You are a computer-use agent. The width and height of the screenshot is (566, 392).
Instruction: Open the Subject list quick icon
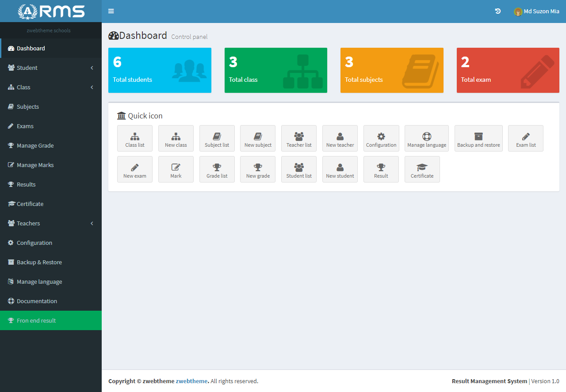click(x=217, y=138)
